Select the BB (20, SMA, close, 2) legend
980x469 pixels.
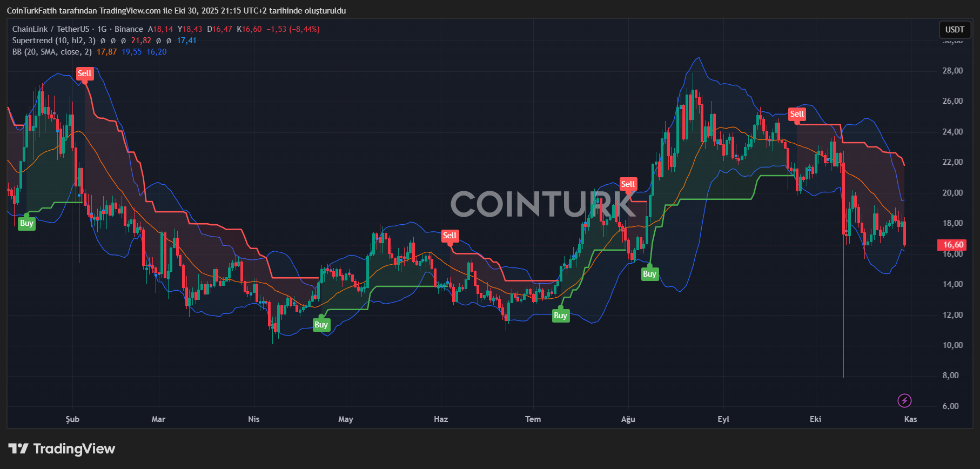[x=52, y=52]
